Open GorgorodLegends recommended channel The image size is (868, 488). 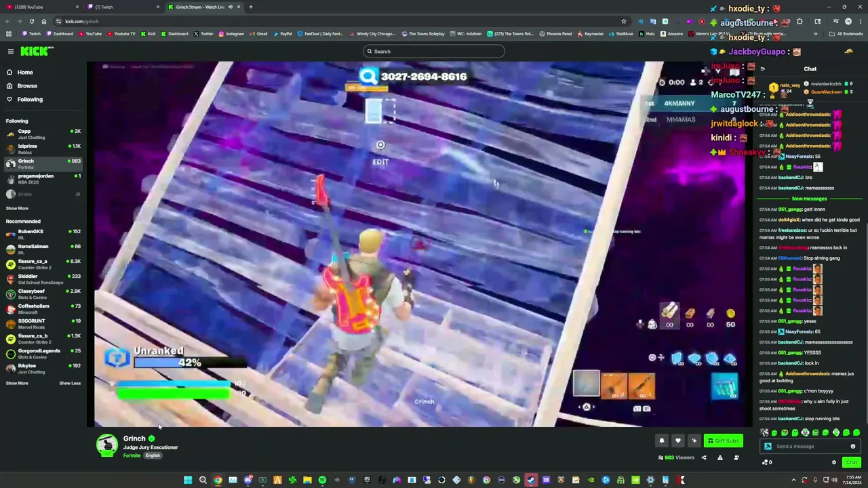point(43,353)
